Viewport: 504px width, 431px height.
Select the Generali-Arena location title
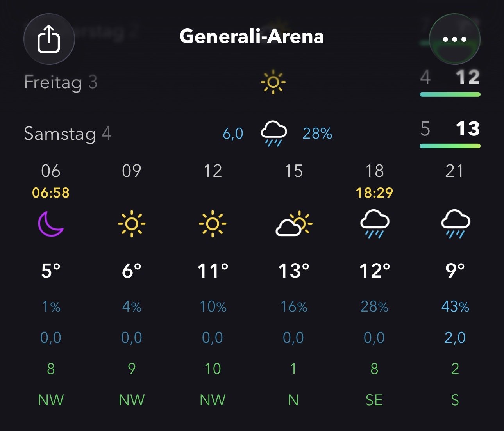pyautogui.click(x=252, y=37)
